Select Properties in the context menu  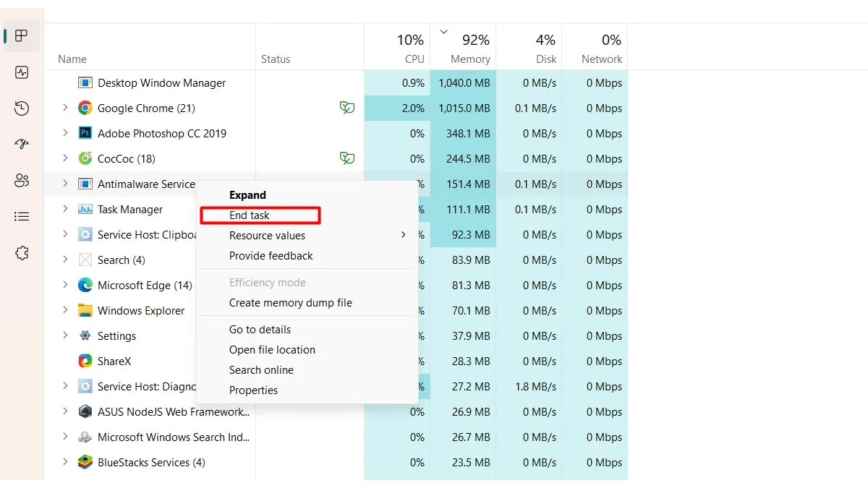coord(253,390)
